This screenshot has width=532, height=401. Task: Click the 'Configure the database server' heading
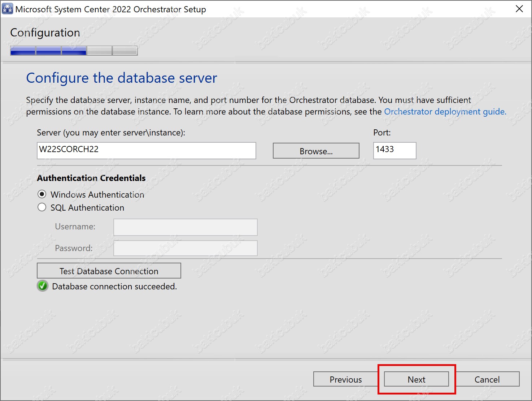(x=122, y=78)
